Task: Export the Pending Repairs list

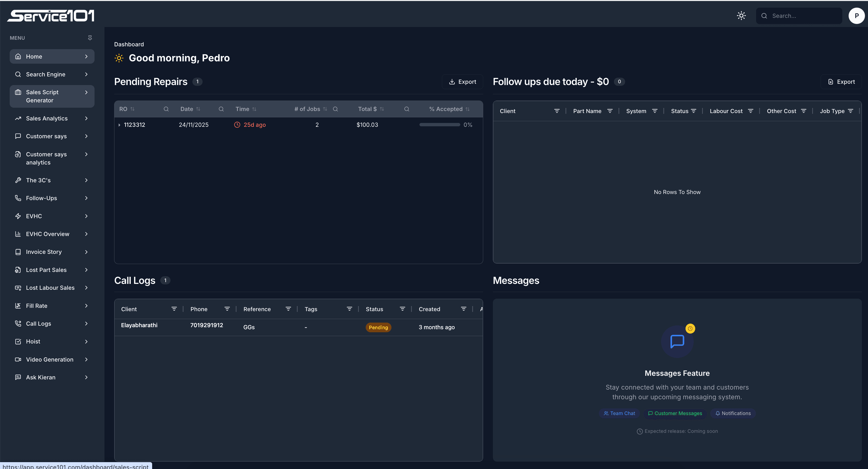Action: coord(462,81)
